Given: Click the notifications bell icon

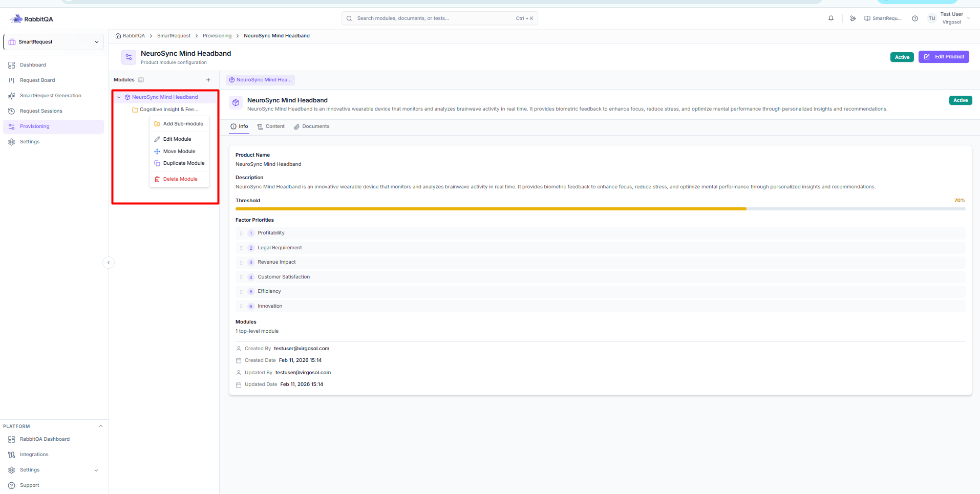Looking at the screenshot, I should click(831, 18).
